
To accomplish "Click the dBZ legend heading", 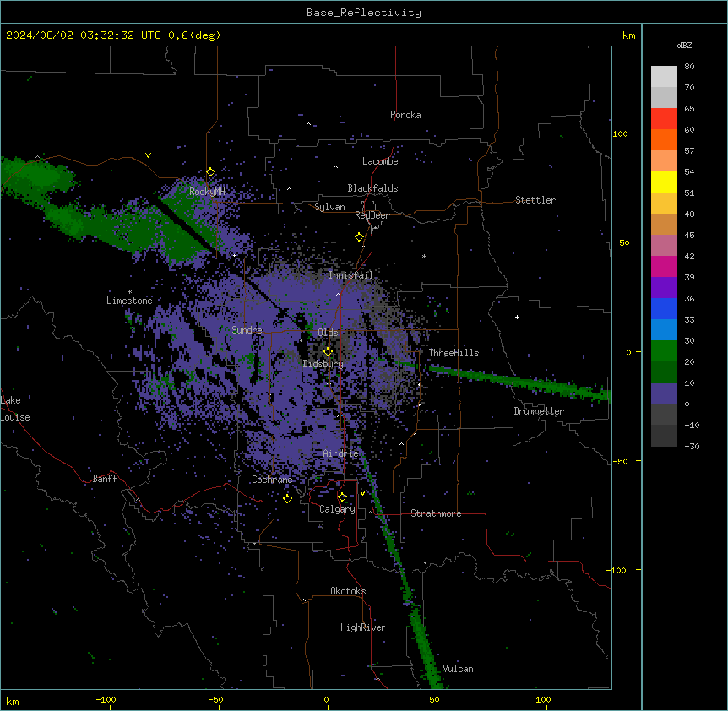I will pyautogui.click(x=684, y=46).
